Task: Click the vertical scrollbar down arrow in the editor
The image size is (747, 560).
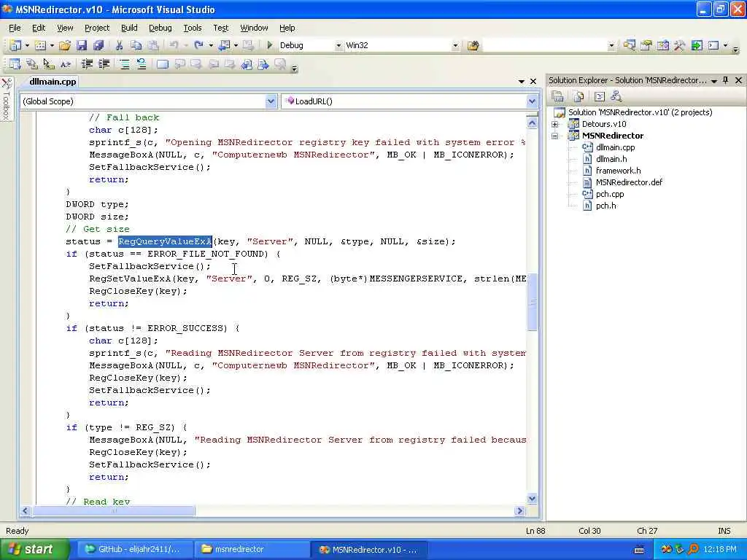Action: [x=532, y=499]
